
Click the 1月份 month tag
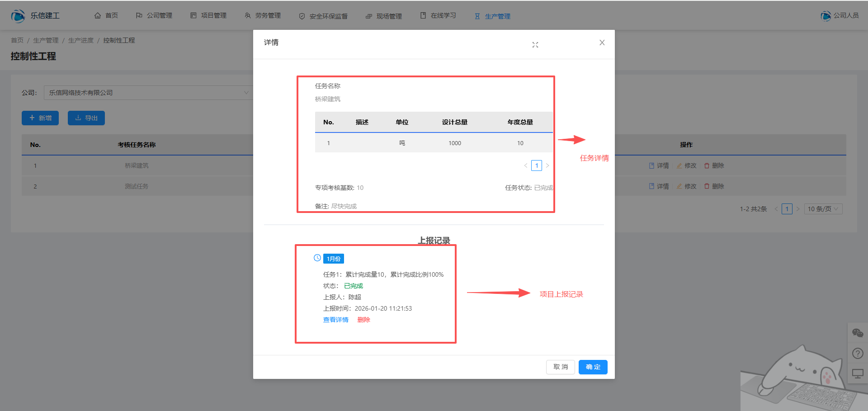click(x=334, y=259)
